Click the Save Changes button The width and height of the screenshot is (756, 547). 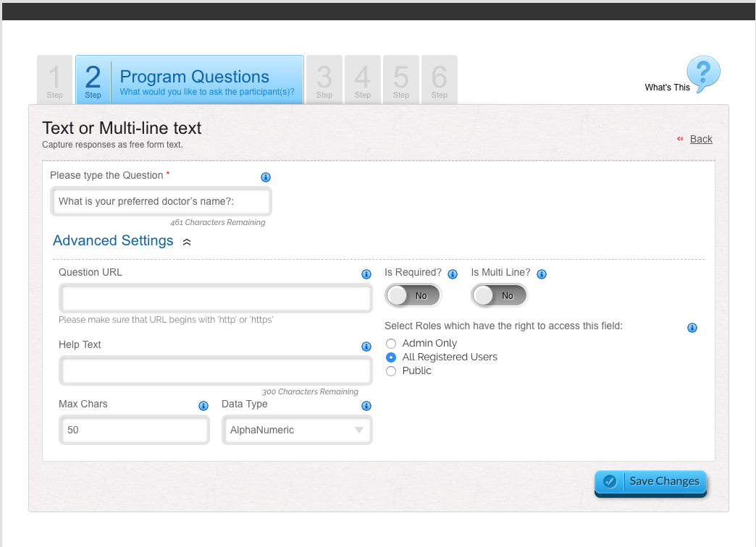[650, 482]
